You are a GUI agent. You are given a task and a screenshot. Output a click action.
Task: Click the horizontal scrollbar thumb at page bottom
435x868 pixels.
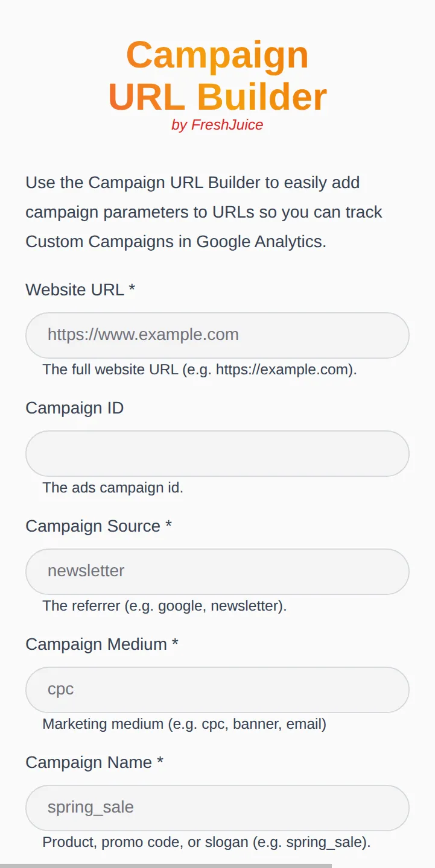(x=165, y=866)
